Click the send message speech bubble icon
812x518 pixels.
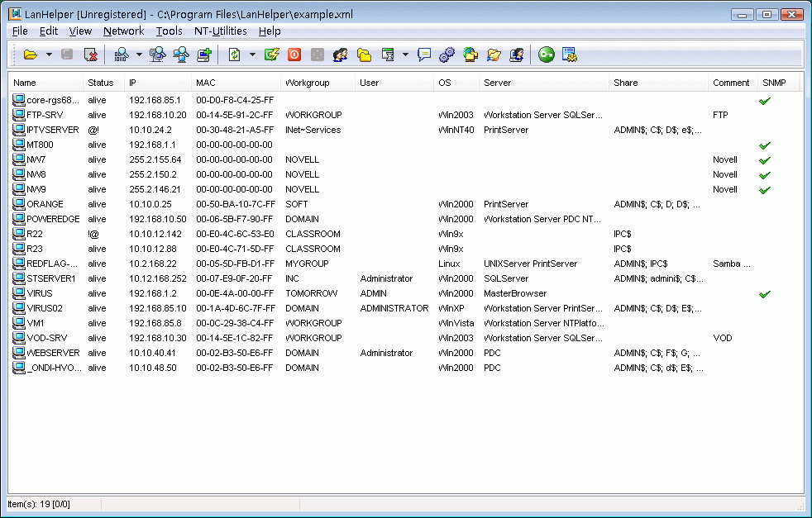pyautogui.click(x=424, y=55)
